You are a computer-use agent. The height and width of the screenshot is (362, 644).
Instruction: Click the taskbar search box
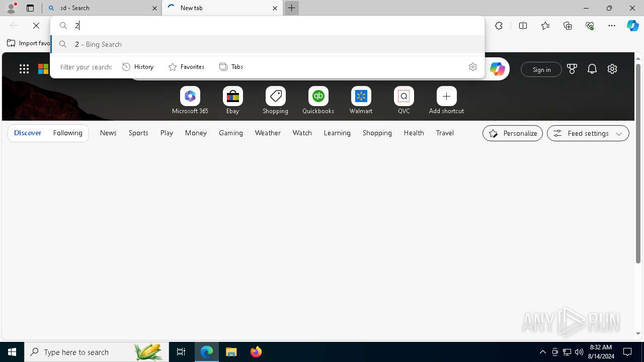click(x=97, y=352)
